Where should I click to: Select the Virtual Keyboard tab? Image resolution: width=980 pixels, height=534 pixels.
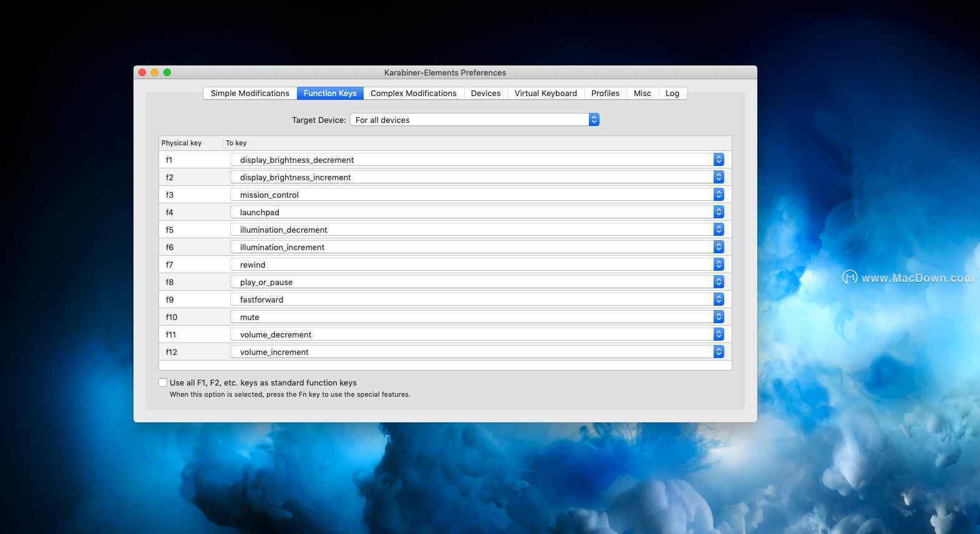(545, 94)
